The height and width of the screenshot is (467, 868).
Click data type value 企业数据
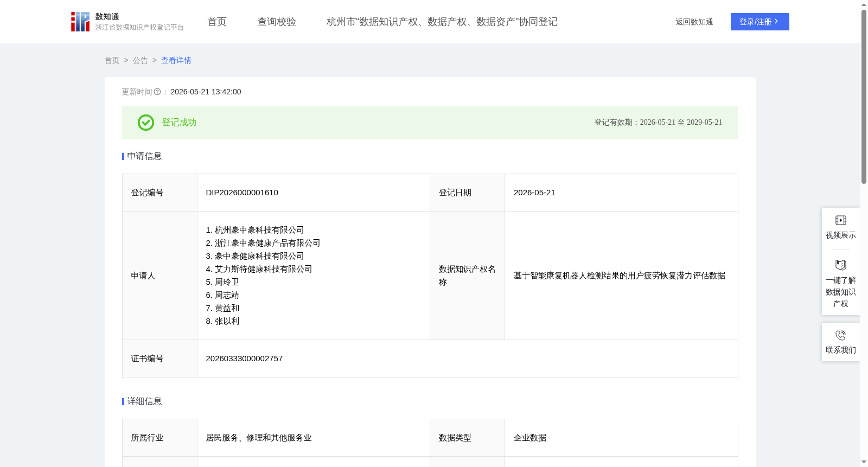530,438
